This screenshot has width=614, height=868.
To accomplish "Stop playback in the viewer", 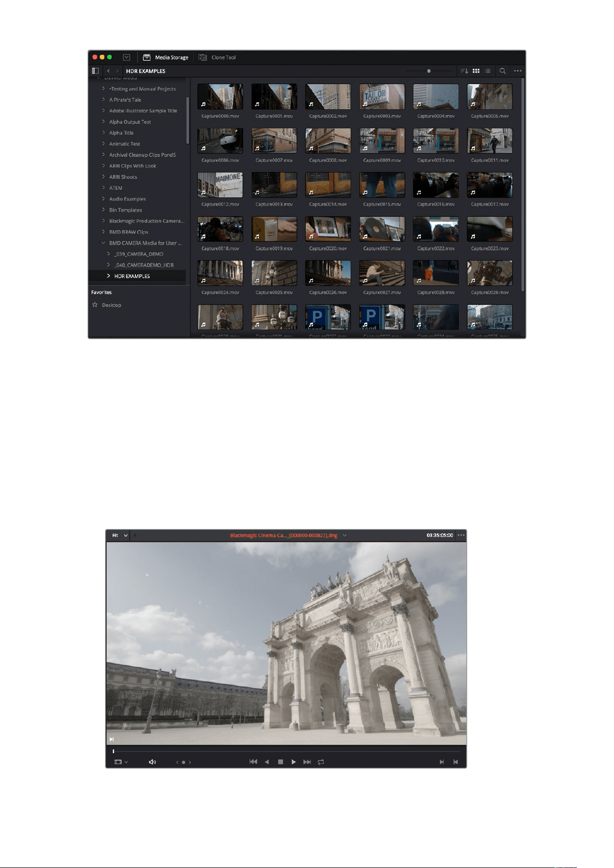I will (x=280, y=762).
